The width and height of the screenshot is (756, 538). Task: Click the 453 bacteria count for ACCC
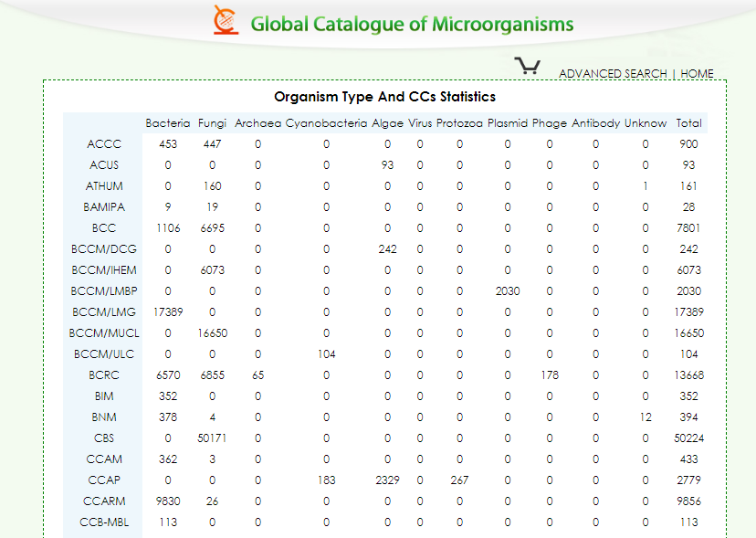(x=168, y=144)
